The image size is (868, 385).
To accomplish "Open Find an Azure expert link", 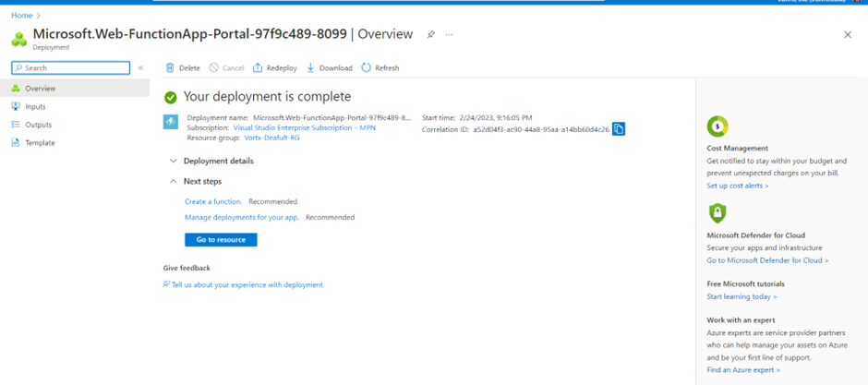I will [743, 369].
